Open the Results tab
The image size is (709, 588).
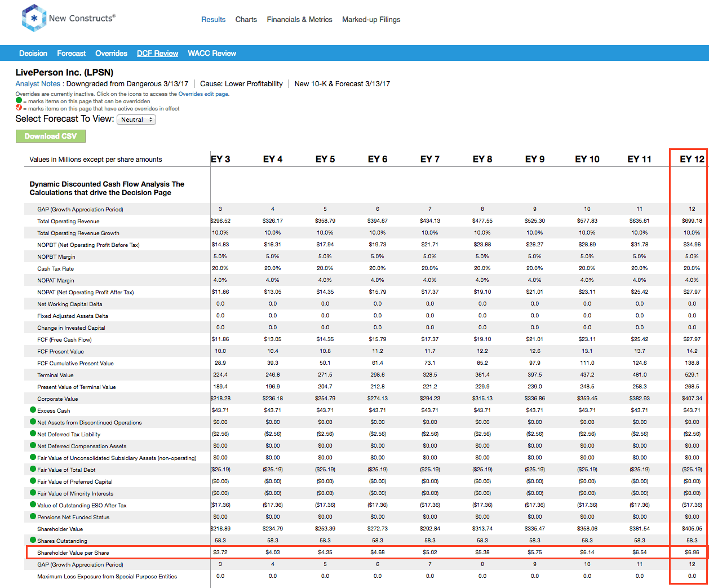point(214,19)
